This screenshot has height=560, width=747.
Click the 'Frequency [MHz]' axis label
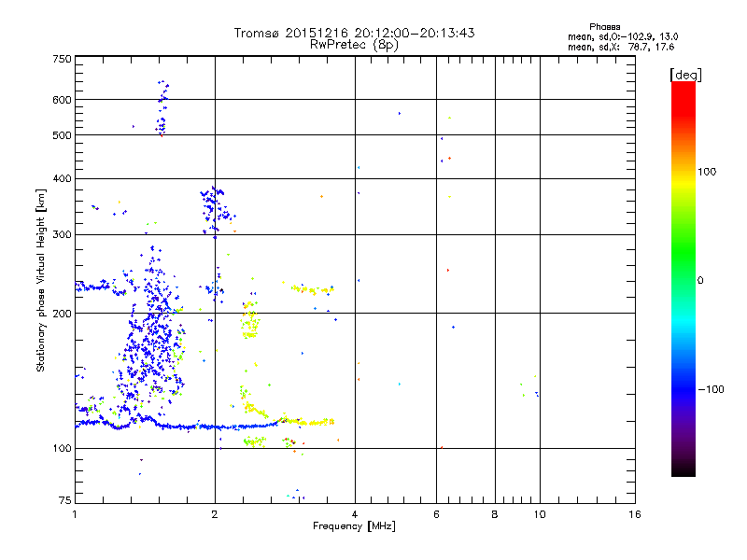(354, 525)
